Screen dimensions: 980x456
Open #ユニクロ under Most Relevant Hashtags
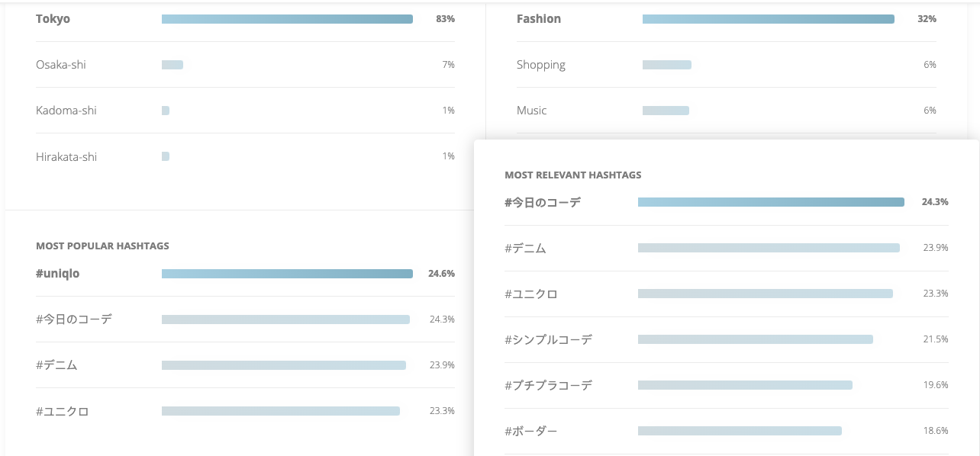(531, 294)
